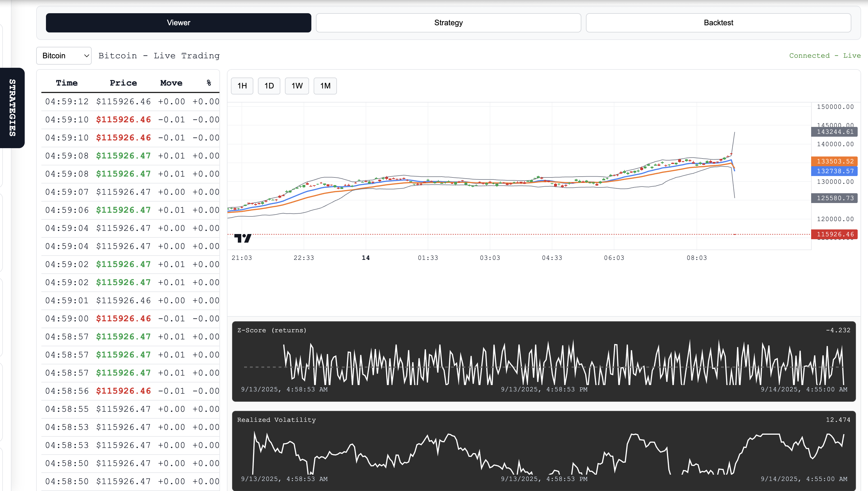This screenshot has width=868, height=491.
Task: Switch to the Strategy tab
Action: click(x=448, y=23)
